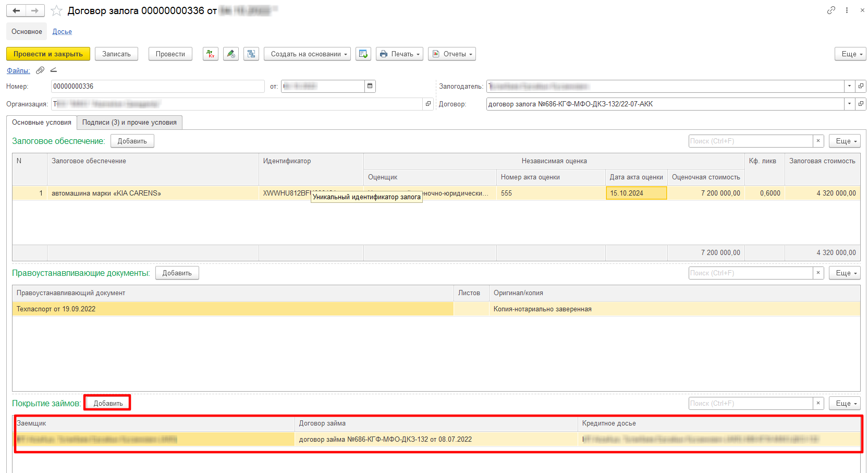Viewport: 868px width, 473px height.
Task: Open the edit history pencil-clock icon
Action: pos(231,54)
